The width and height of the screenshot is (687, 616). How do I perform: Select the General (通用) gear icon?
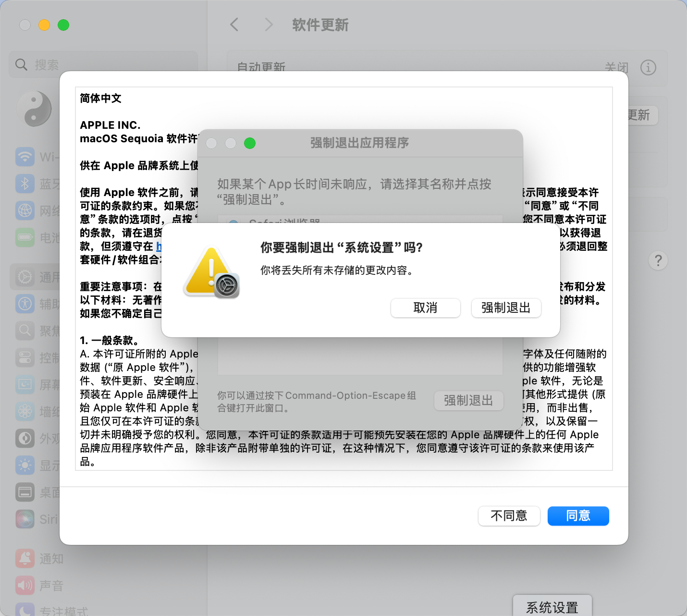(25, 277)
